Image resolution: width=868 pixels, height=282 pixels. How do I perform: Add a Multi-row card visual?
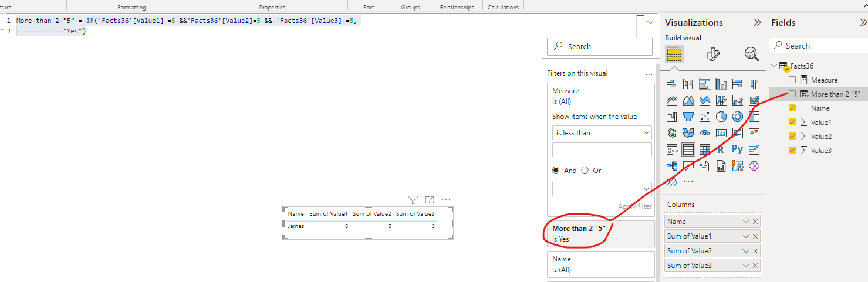click(x=738, y=133)
